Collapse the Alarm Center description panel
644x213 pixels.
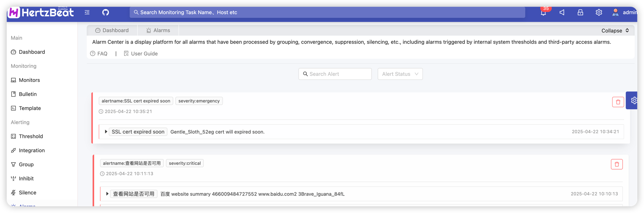click(615, 31)
